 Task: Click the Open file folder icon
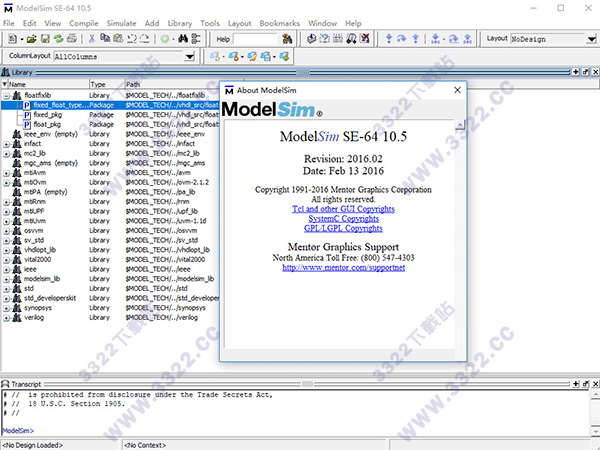(31, 38)
